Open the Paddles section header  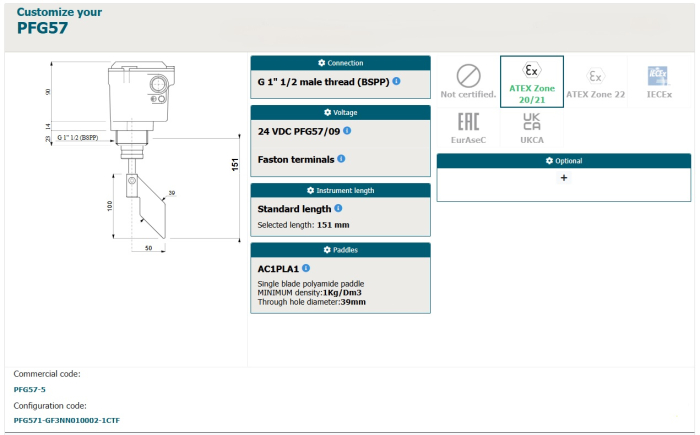[340, 250]
